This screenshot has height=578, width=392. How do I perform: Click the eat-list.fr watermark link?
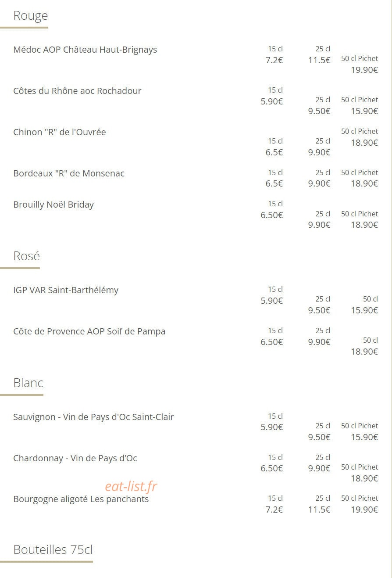(x=131, y=486)
